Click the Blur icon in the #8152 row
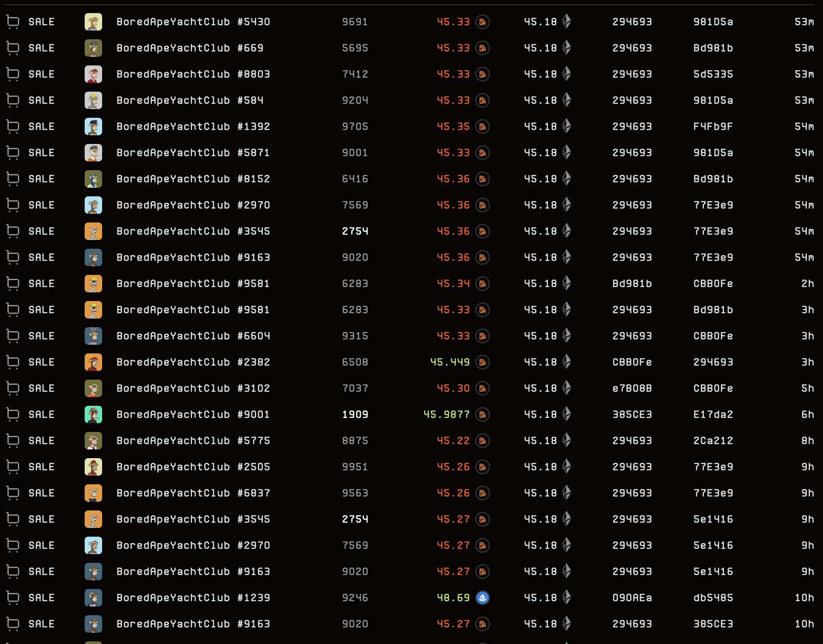 [x=482, y=179]
